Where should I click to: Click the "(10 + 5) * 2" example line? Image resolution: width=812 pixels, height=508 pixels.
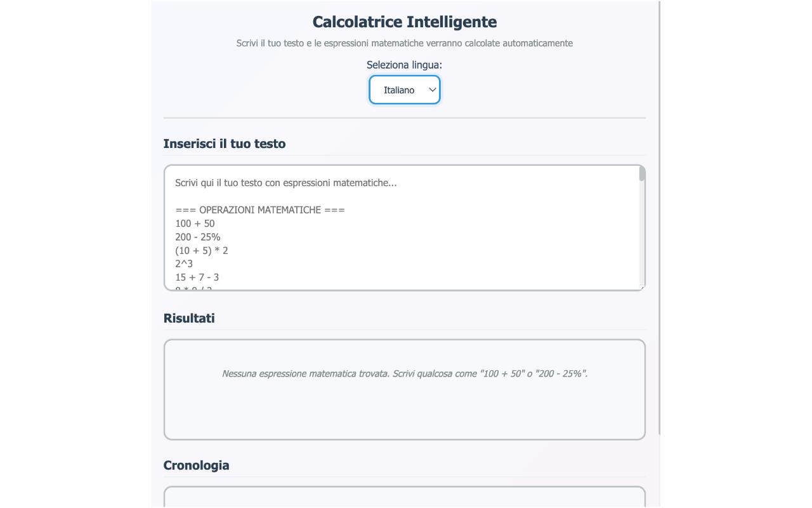pyautogui.click(x=202, y=250)
